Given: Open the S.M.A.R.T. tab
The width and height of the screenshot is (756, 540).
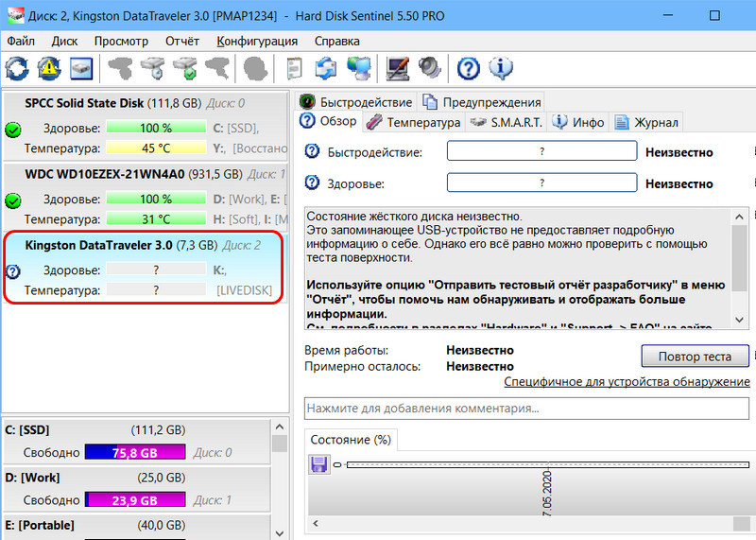Looking at the screenshot, I should pos(507,122).
